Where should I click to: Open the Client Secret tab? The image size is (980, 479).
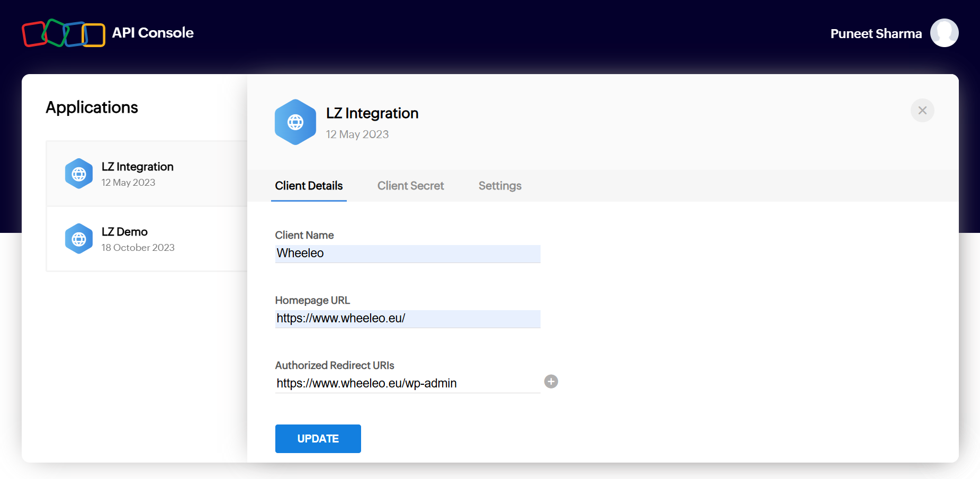click(410, 186)
